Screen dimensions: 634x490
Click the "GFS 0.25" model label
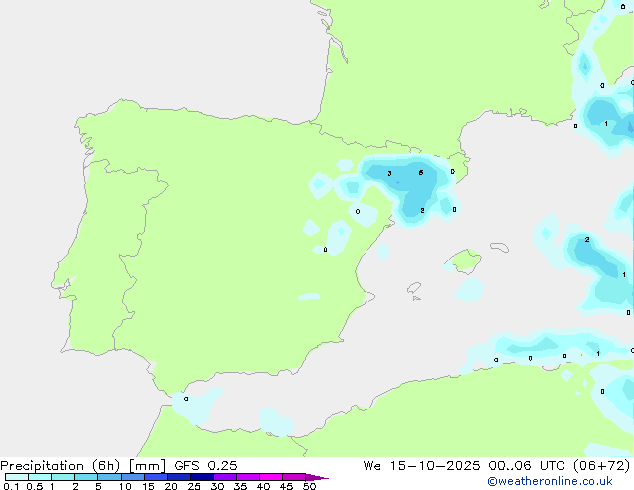(x=206, y=466)
